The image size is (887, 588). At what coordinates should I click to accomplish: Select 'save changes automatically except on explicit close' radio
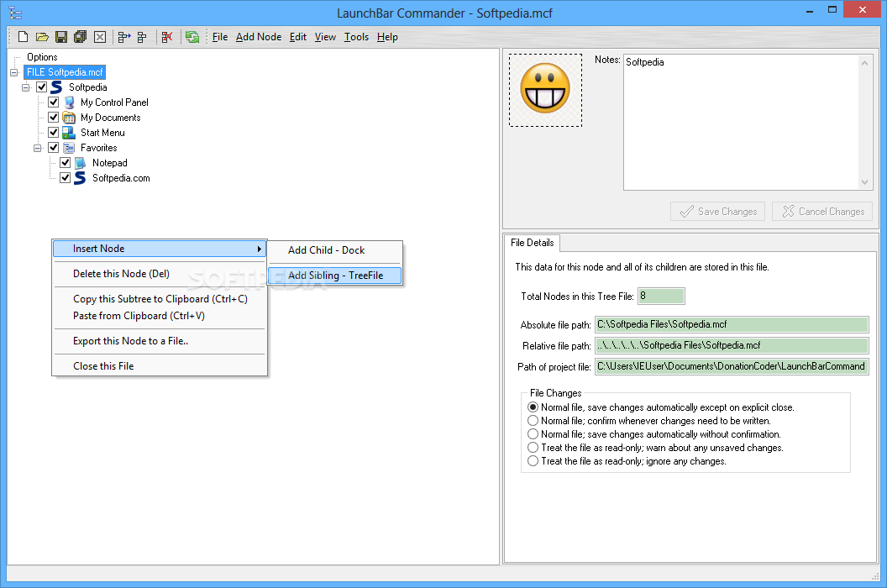tap(533, 407)
